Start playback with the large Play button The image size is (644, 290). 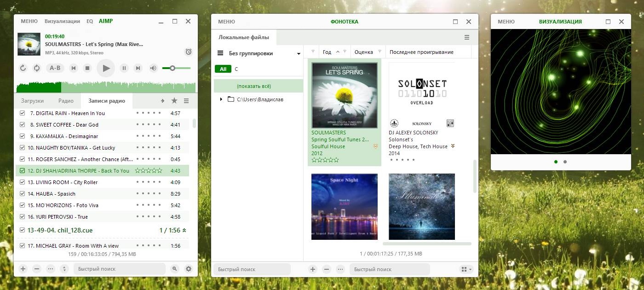point(106,68)
